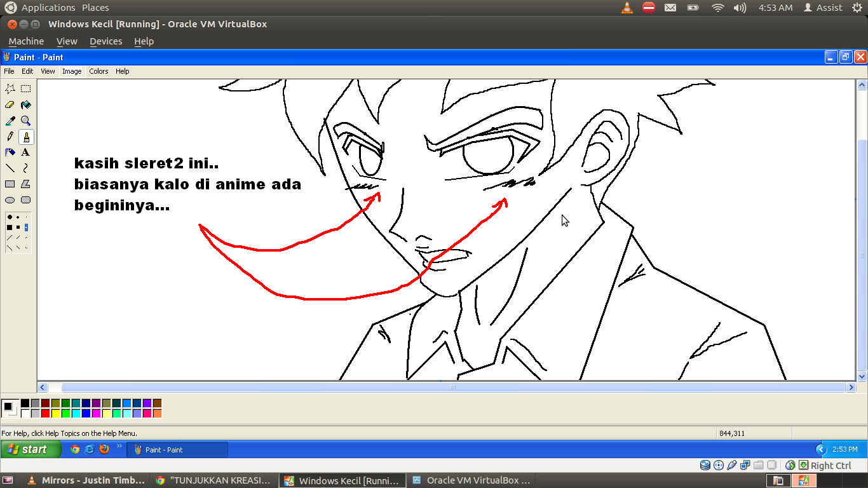Choose the medium round brush tip
The width and height of the screenshot is (868, 488).
[18, 217]
